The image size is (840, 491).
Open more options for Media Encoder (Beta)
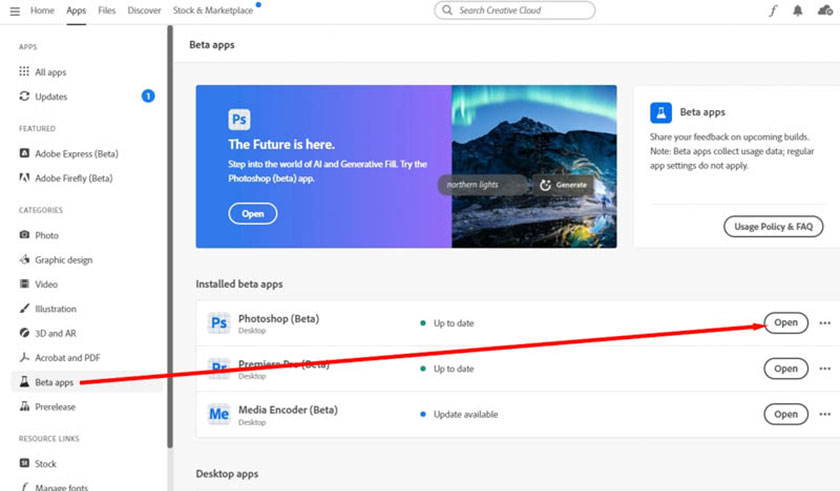(825, 414)
